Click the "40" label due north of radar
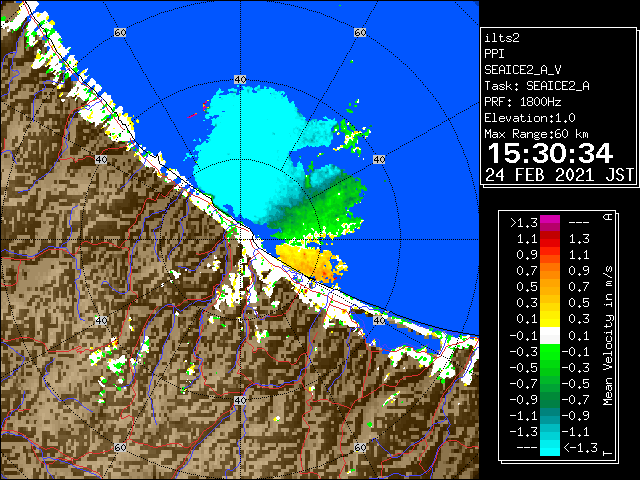Screen dimensions: 640x480 240,80
